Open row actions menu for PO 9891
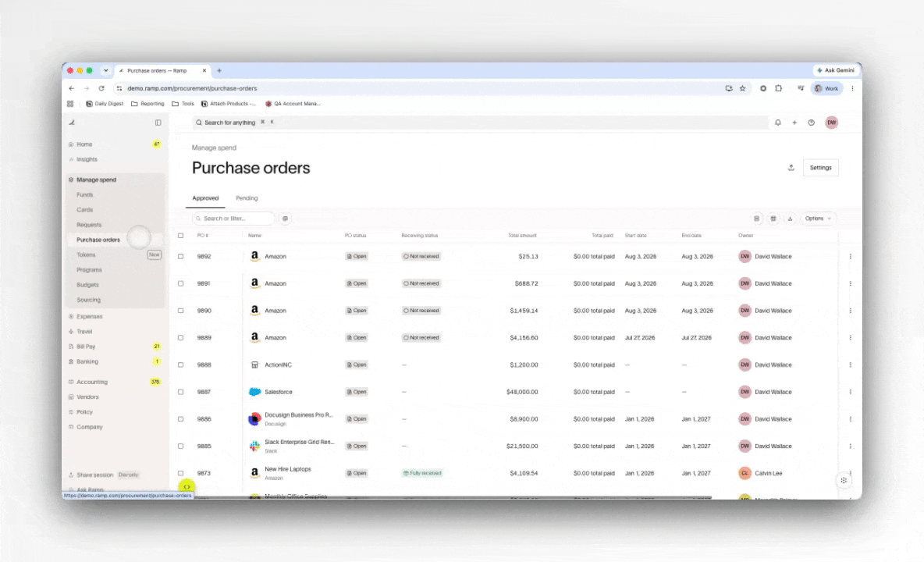This screenshot has height=562, width=924. [851, 283]
